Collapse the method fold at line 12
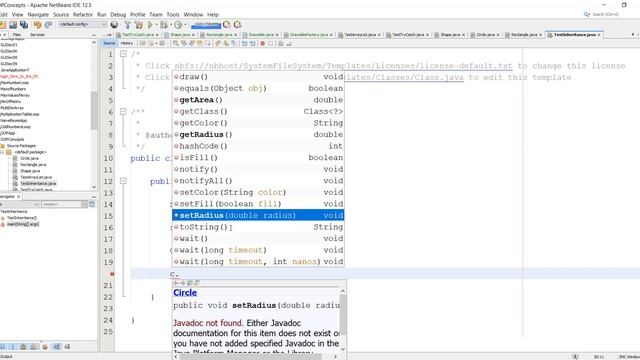This screenshot has height=360, width=640. (123, 181)
